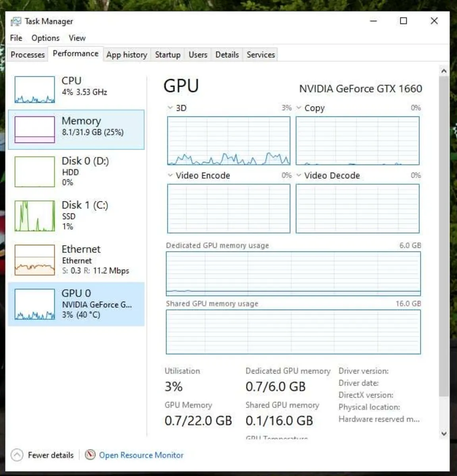Click the large GPU heading
The image size is (457, 476).
click(x=181, y=86)
